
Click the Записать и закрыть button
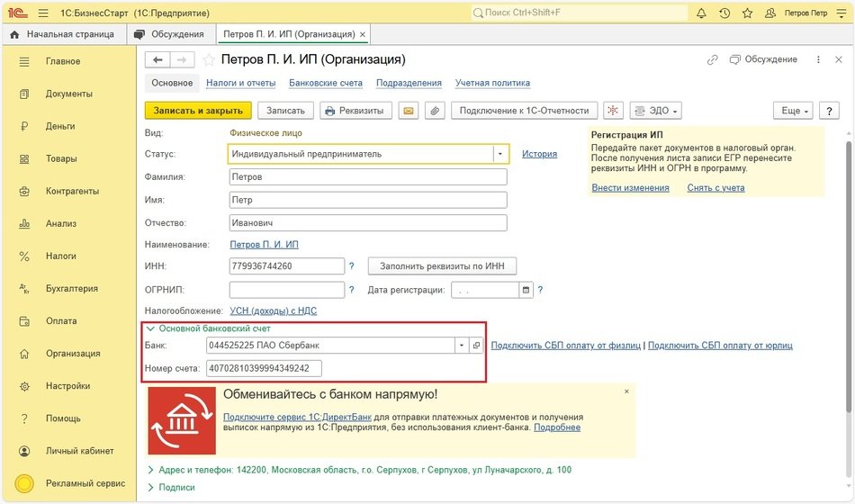198,111
